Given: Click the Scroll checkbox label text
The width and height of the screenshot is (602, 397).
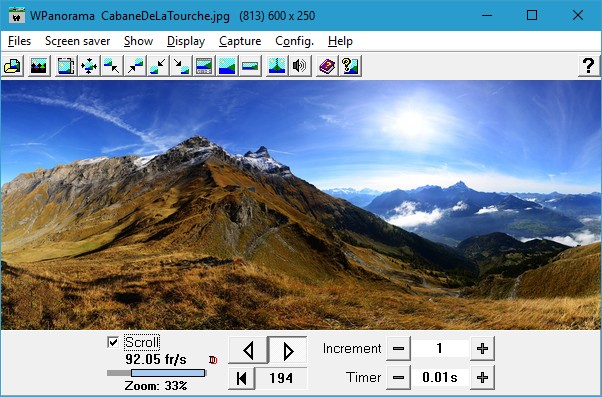Looking at the screenshot, I should click(x=142, y=342).
